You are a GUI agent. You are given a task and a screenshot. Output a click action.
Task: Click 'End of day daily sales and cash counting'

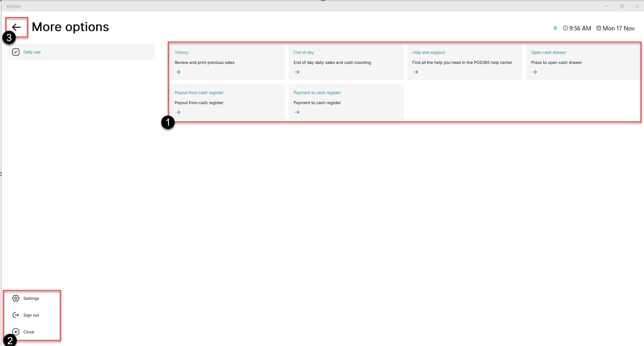[332, 63]
